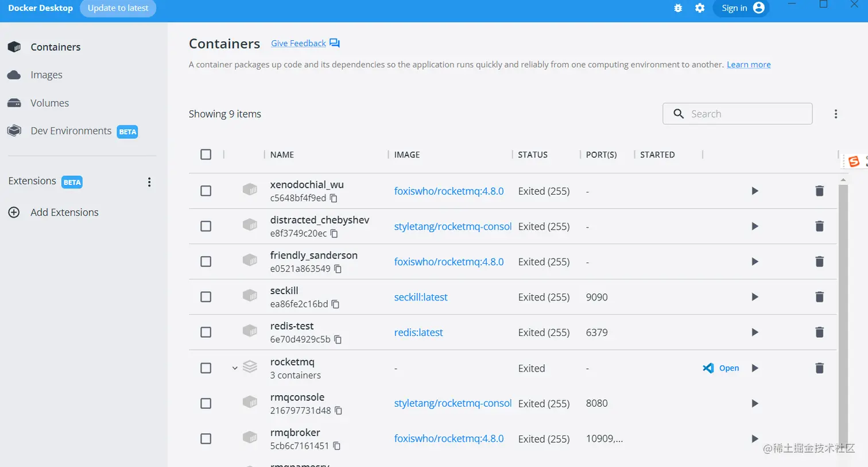The width and height of the screenshot is (868, 467).
Task: Copy the friendly_sanderson container ID e0521a863549
Action: click(x=338, y=269)
